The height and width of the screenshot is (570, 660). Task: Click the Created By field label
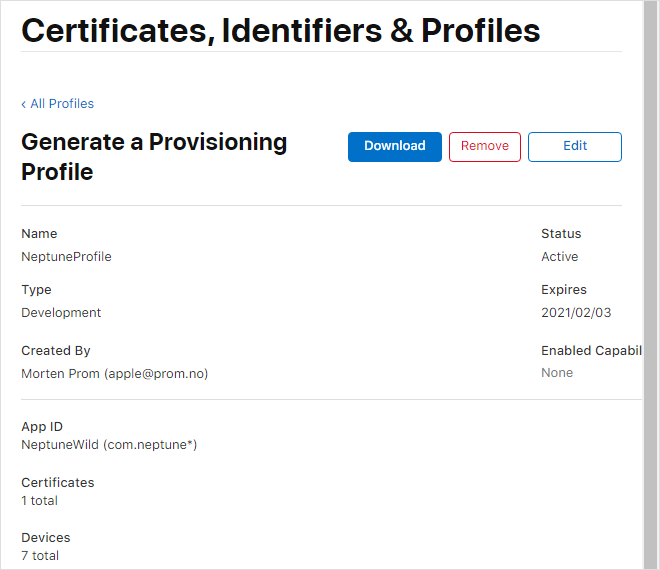pos(56,351)
